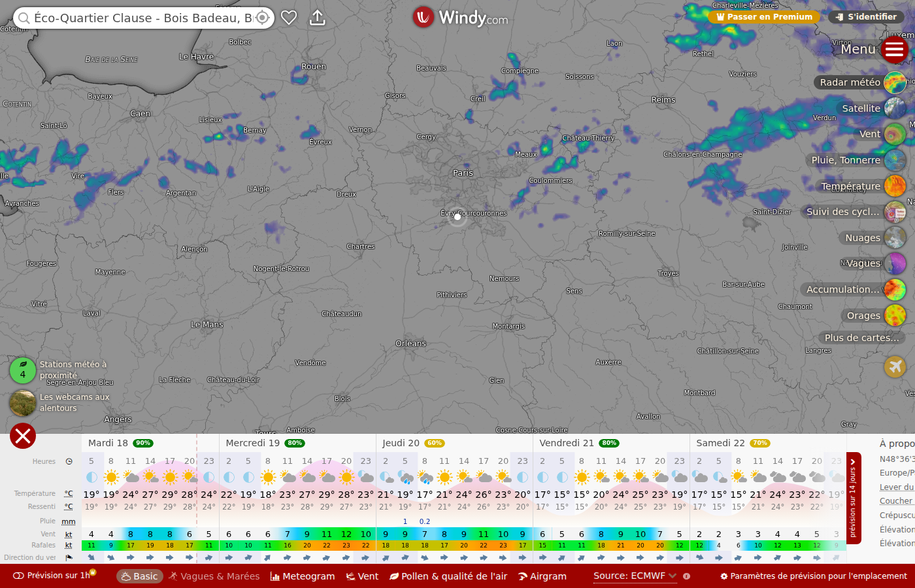Select the Basic forecast tab
Image resolution: width=915 pixels, height=588 pixels.
pos(140,576)
